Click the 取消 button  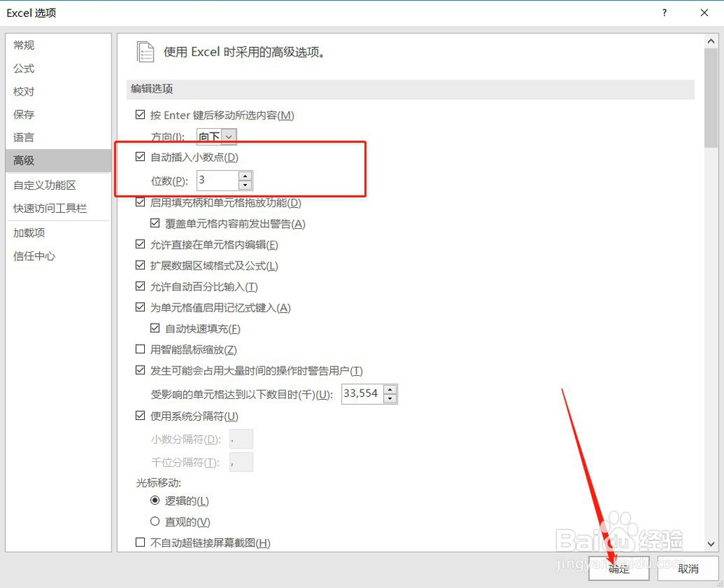[x=688, y=568]
